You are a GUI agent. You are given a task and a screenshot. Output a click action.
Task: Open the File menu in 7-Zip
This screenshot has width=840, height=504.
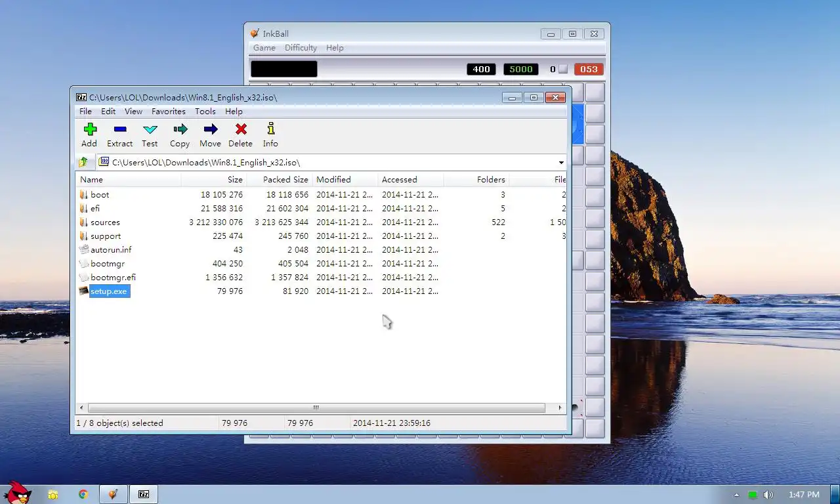(85, 112)
